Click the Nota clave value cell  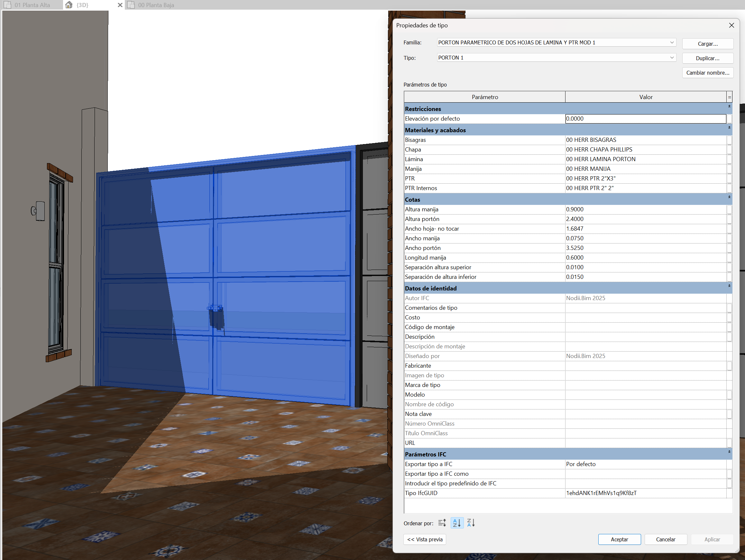tap(646, 414)
